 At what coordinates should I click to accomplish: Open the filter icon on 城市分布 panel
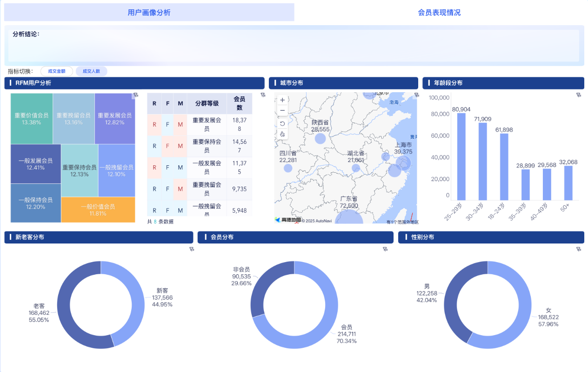416,95
